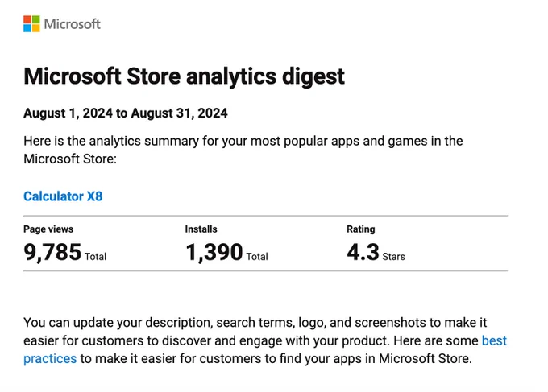The height and width of the screenshot is (392, 548).
Task: Click the red square of the Microsoft logo
Action: click(27, 19)
